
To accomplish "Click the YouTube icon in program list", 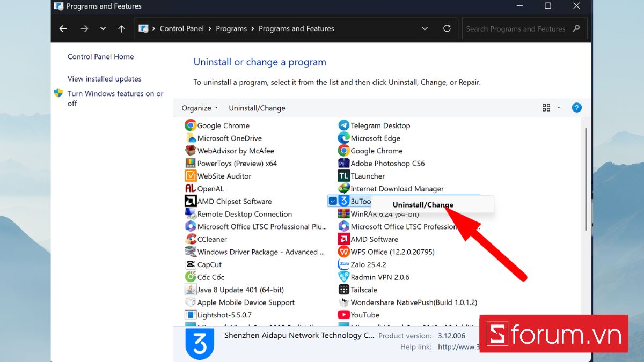I will tap(343, 315).
